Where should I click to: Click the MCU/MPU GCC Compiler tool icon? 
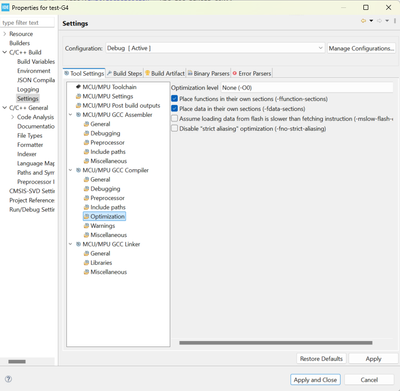point(78,170)
